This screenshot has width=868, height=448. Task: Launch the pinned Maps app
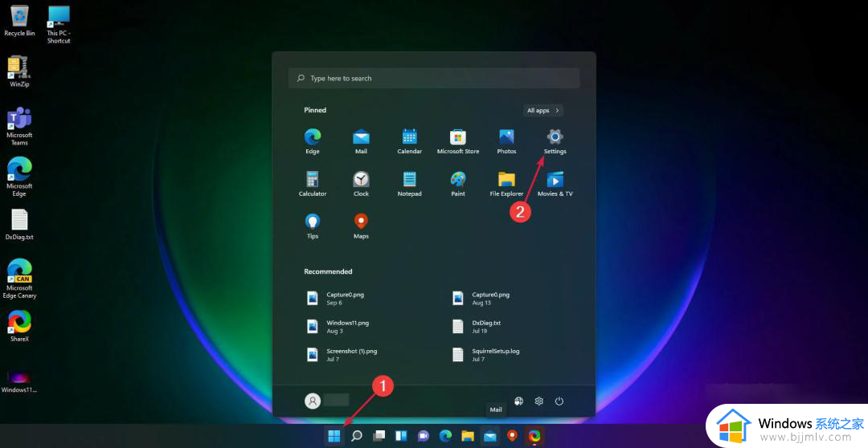click(361, 226)
